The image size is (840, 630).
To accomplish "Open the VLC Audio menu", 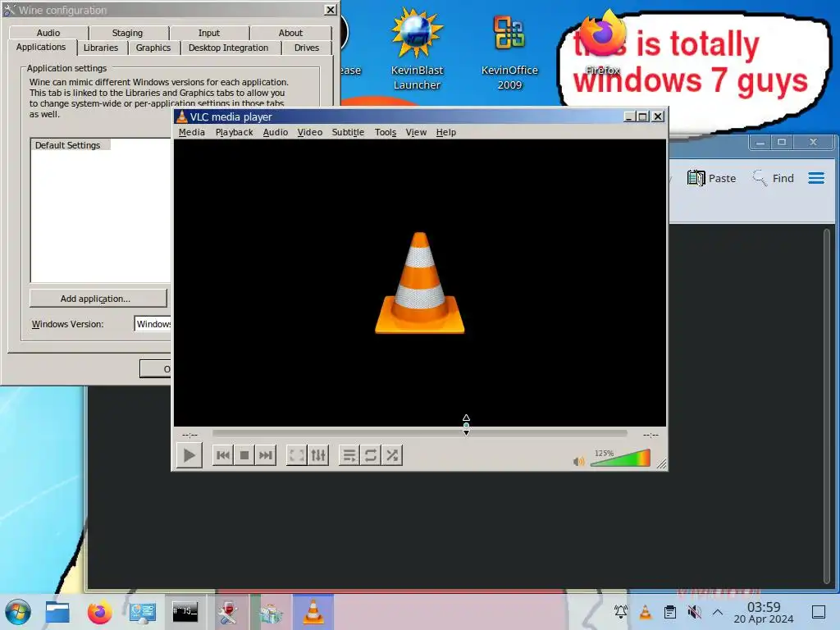I will tap(276, 132).
